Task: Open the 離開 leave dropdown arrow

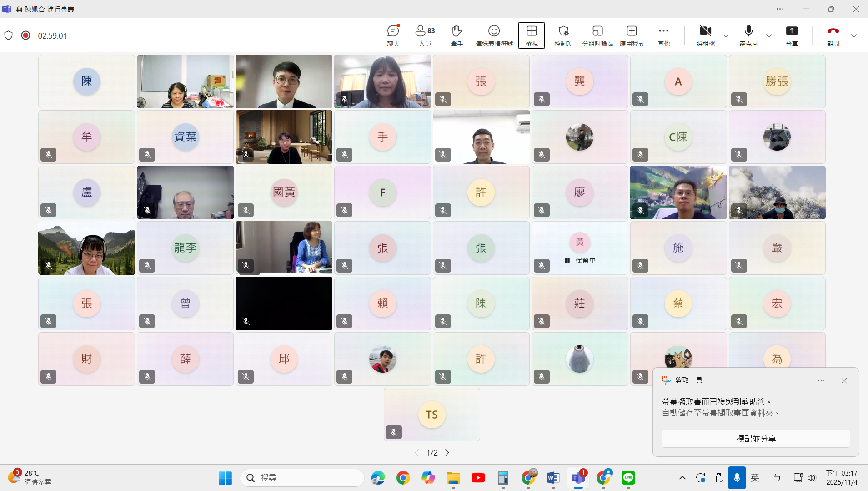Action: point(854,35)
